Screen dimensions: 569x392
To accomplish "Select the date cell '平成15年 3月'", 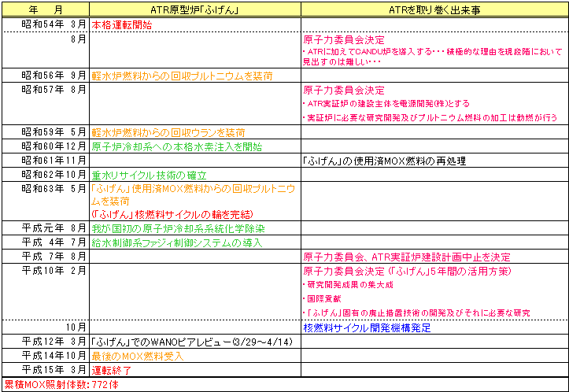I will click(46, 369).
